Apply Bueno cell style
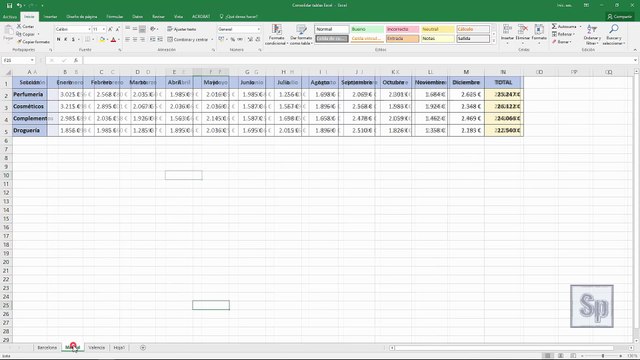Viewport: 640px width, 360px height. pyautogui.click(x=367, y=29)
